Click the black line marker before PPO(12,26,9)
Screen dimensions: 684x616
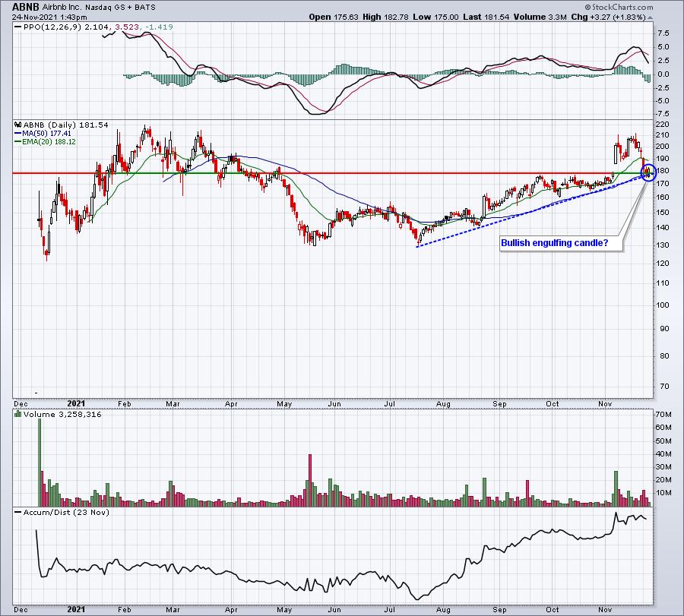(x=18, y=27)
